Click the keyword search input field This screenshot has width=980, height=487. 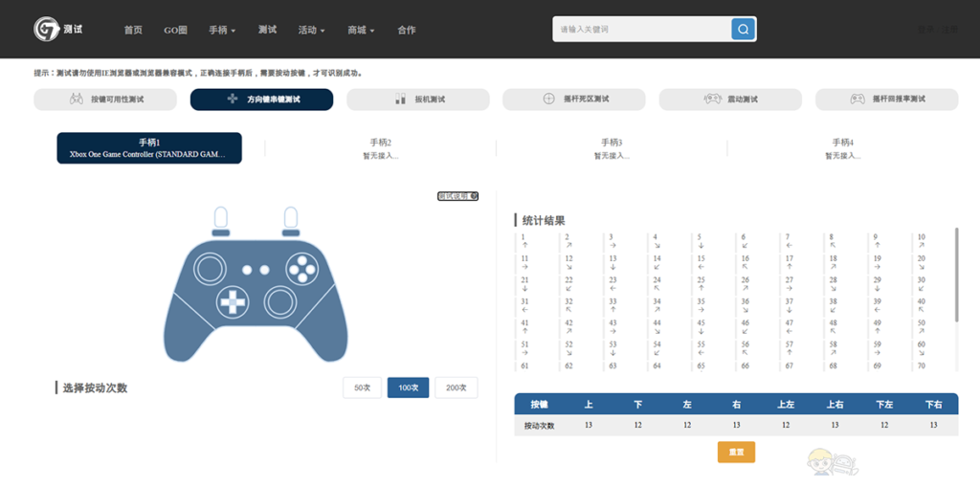[x=640, y=30]
